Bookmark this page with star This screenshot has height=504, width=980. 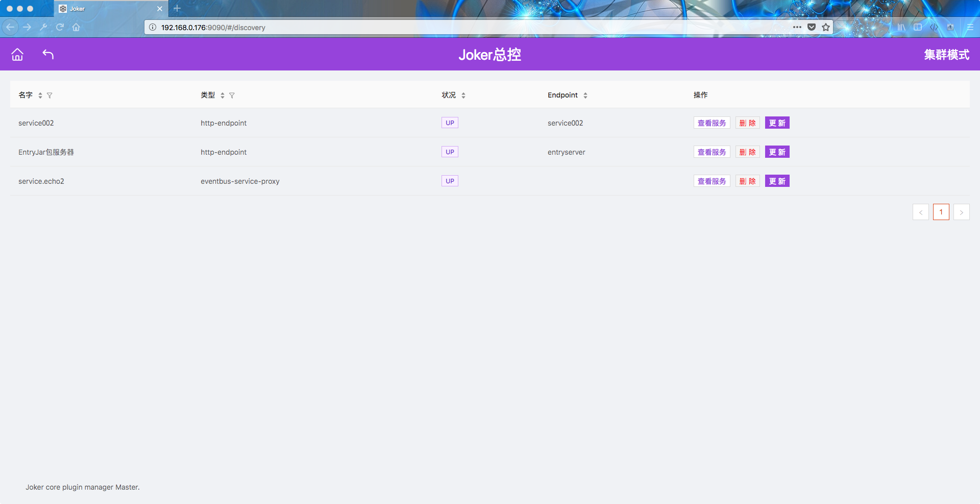tap(826, 27)
